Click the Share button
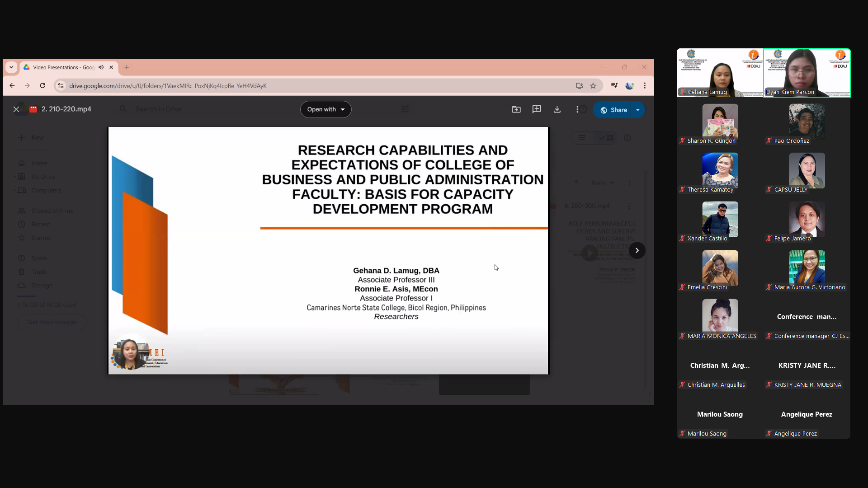Image resolution: width=868 pixels, height=488 pixels. 613,110
